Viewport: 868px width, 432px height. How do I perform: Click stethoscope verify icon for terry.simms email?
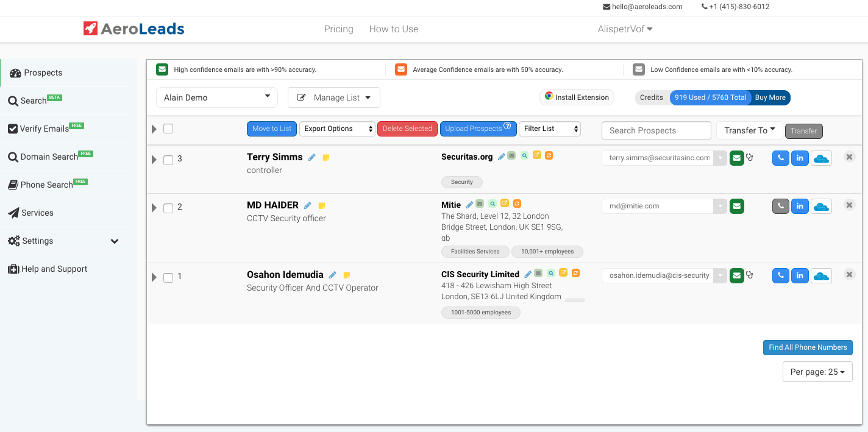(x=750, y=157)
